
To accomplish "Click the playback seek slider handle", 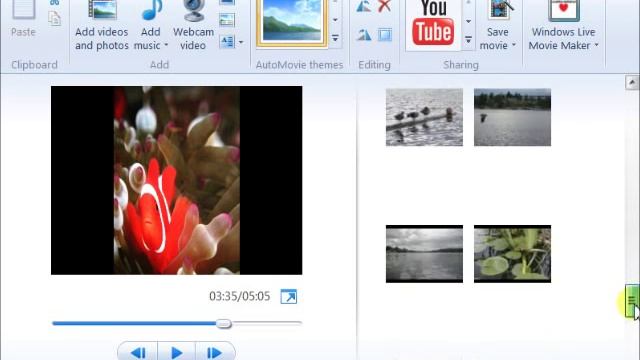I will coord(223,324).
